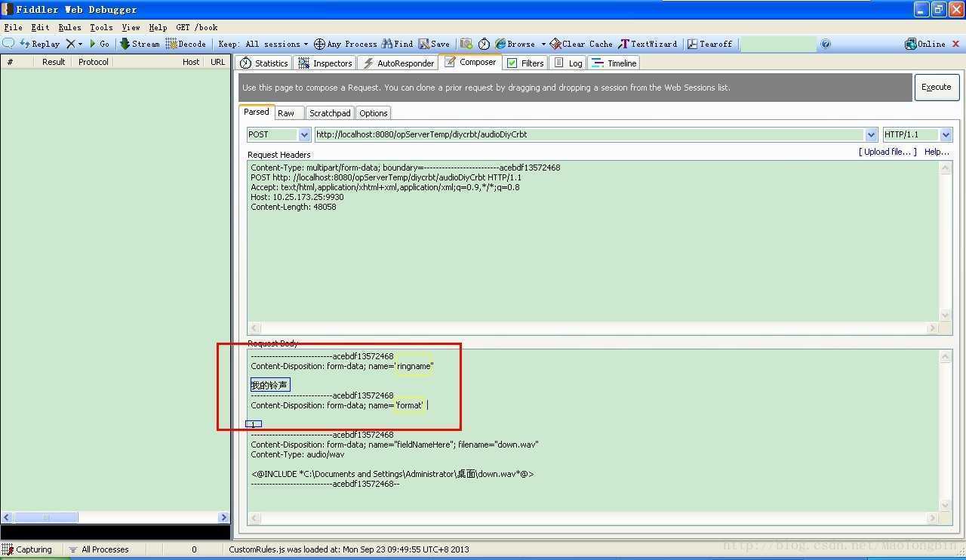
Task: Open the TextWizard tool
Action: point(648,44)
